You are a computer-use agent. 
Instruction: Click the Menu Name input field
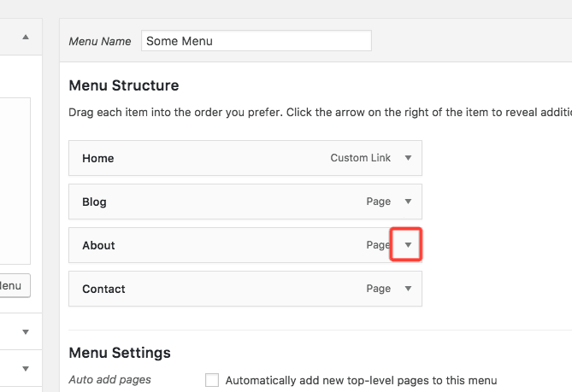257,41
